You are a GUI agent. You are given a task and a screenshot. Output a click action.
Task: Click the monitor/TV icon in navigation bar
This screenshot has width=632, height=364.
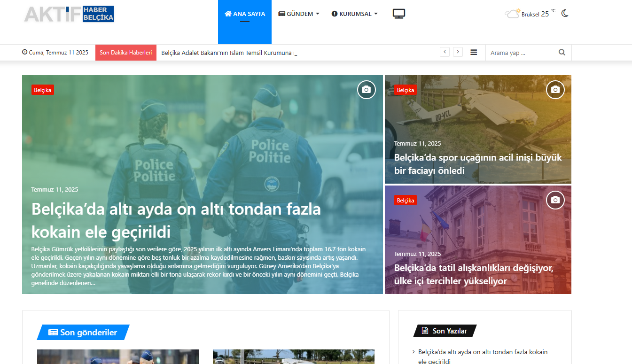[x=399, y=14]
